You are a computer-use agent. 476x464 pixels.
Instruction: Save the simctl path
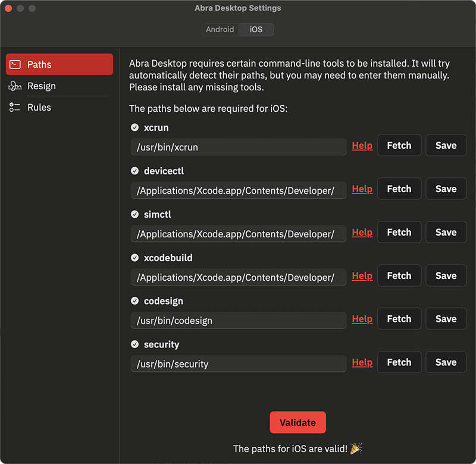coord(446,232)
